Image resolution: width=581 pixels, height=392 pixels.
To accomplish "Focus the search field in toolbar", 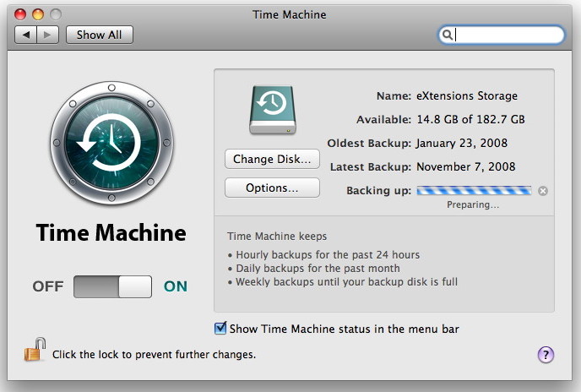I will pos(502,35).
